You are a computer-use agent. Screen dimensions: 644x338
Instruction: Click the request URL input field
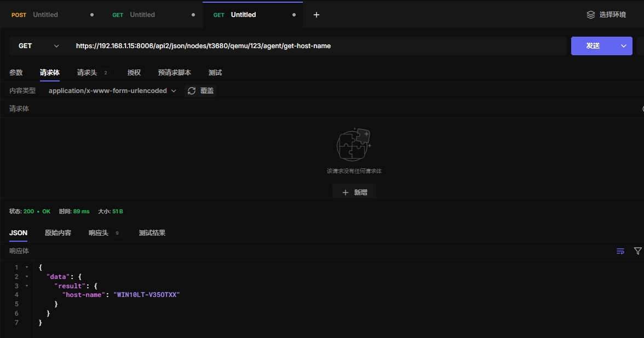pos(318,46)
